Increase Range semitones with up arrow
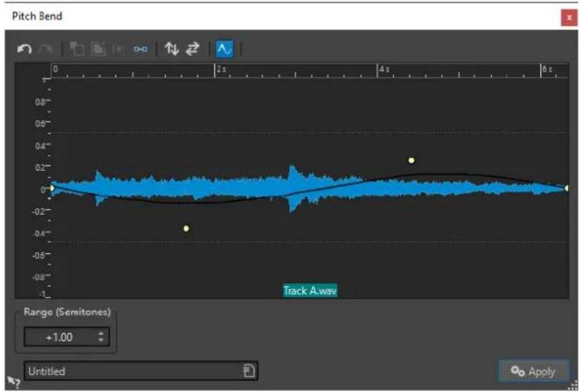579x392 pixels. 101,334
